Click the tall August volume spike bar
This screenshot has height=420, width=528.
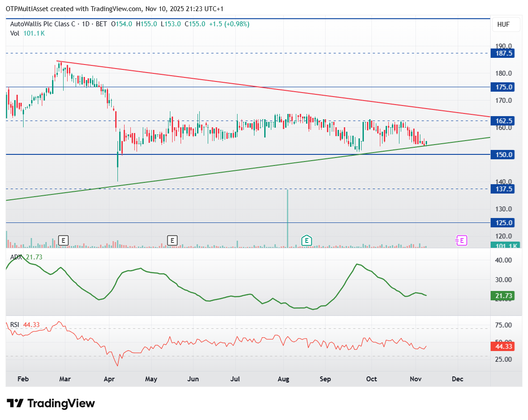coord(288,218)
